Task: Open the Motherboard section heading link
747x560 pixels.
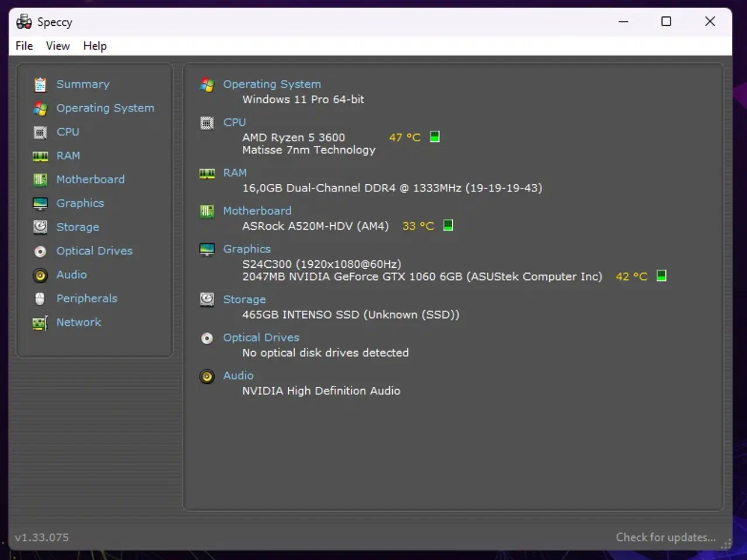Action: (257, 211)
